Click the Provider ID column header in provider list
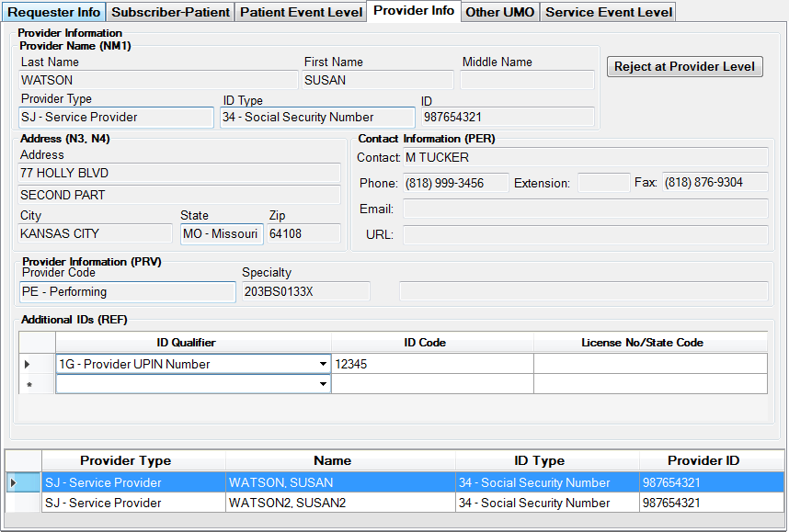This screenshot has width=789, height=532. tap(703, 460)
